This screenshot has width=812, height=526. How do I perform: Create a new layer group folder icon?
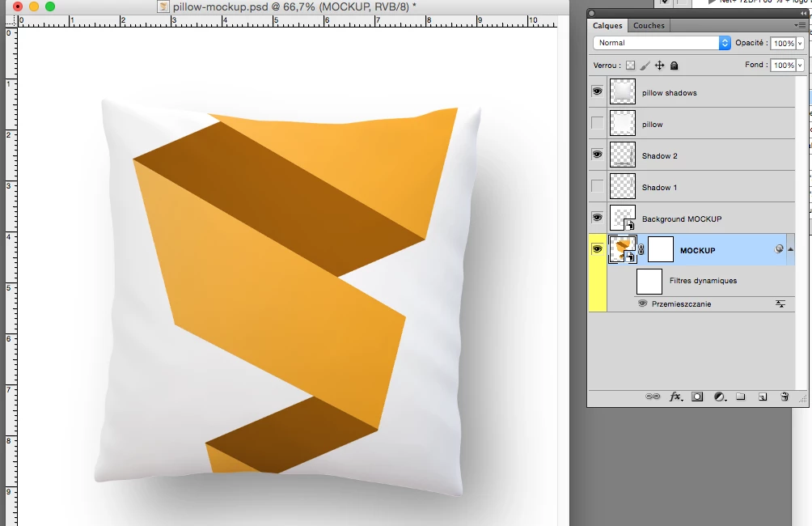point(741,397)
